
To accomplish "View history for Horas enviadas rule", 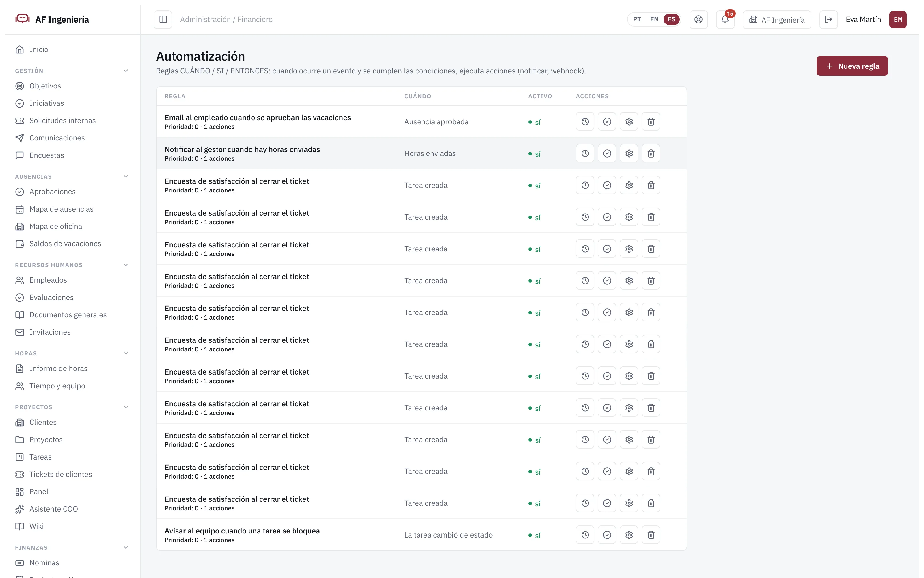I will tap(585, 153).
